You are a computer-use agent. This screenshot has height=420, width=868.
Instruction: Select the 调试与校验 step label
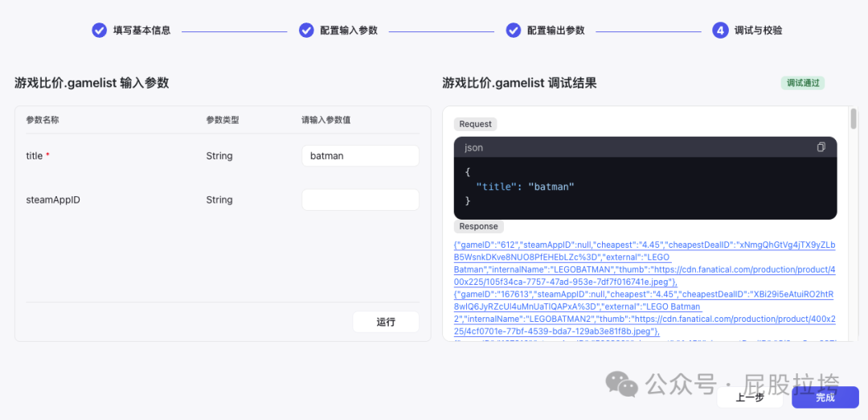click(758, 31)
